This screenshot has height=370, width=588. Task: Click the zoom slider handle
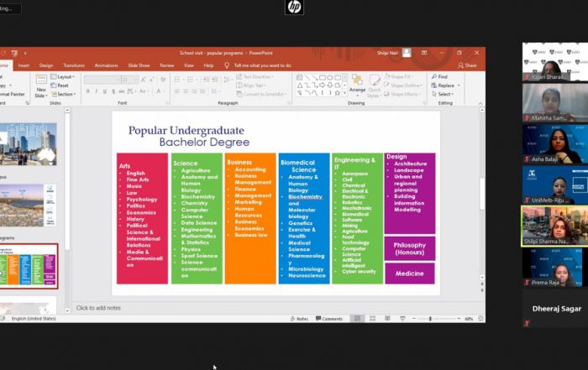[430, 319]
